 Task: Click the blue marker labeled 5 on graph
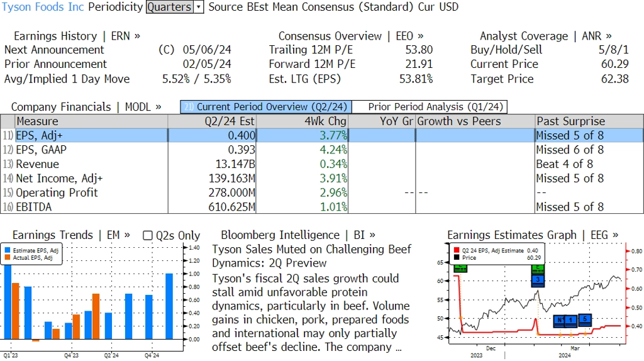coord(585,320)
